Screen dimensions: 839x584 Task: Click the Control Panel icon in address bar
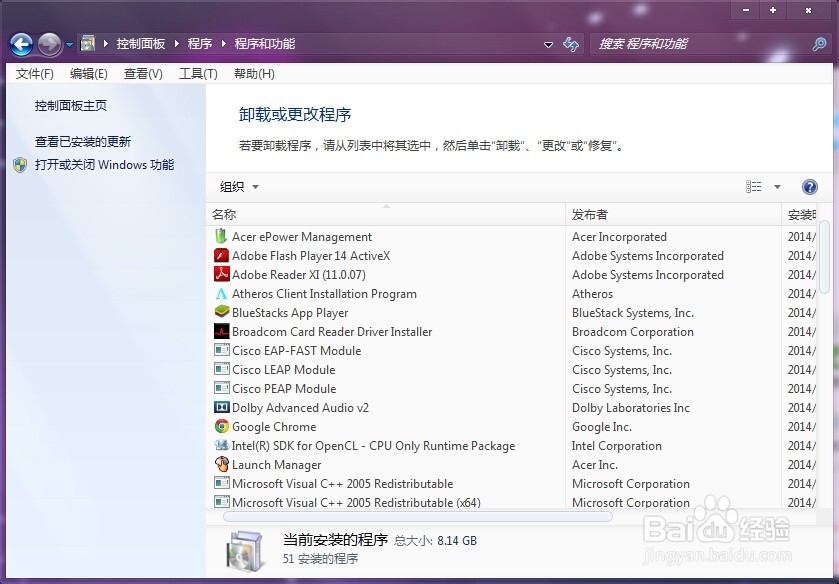pos(88,43)
